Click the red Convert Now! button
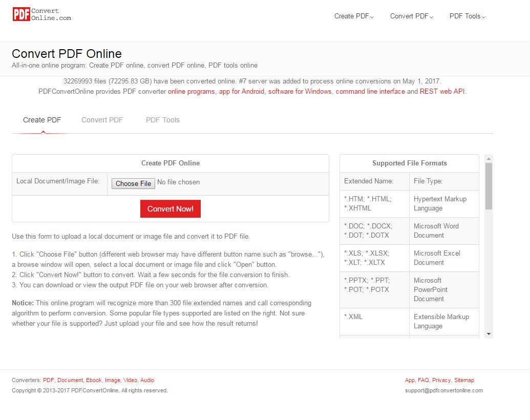530x420 pixels. click(171, 209)
